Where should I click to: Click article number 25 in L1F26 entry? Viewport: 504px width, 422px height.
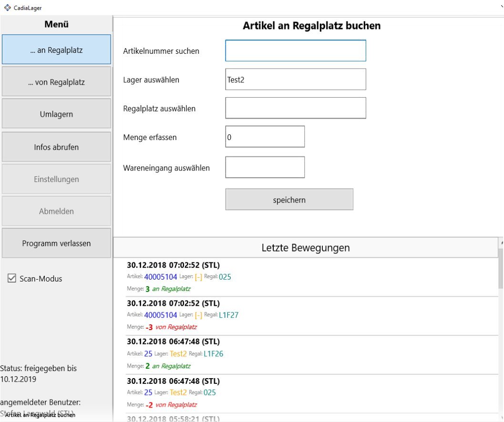click(148, 354)
